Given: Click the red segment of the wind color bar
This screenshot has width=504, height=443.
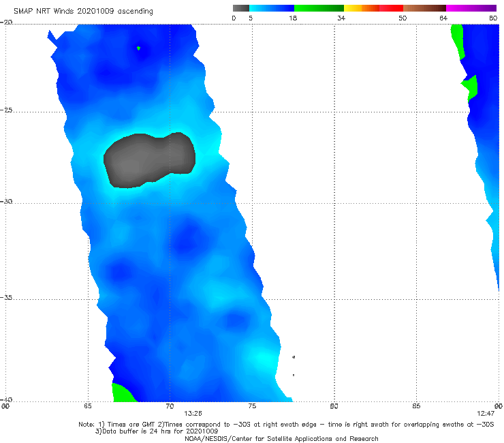Looking at the screenshot, I should tap(391, 8).
